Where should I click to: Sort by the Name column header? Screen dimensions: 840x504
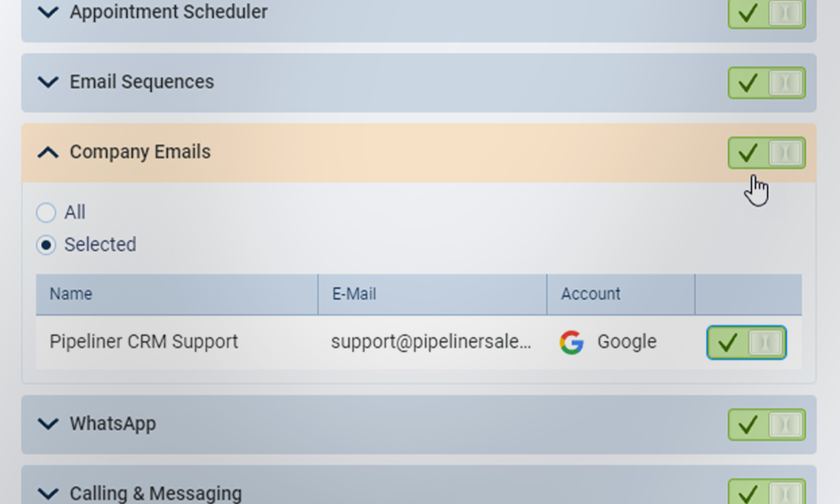(71, 294)
